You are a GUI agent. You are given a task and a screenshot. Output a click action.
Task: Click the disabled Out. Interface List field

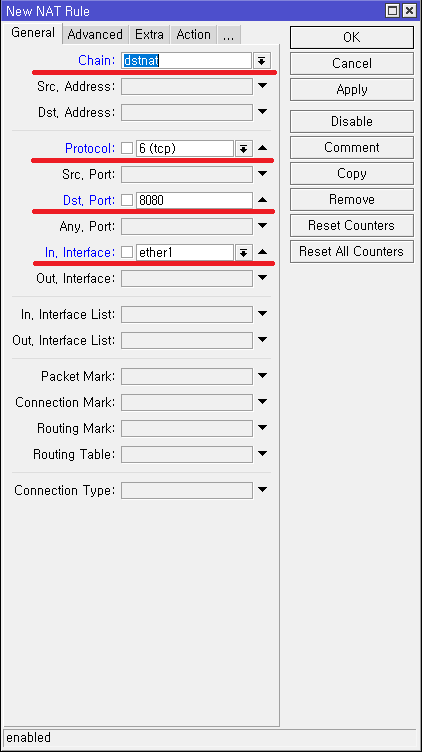(x=187, y=341)
